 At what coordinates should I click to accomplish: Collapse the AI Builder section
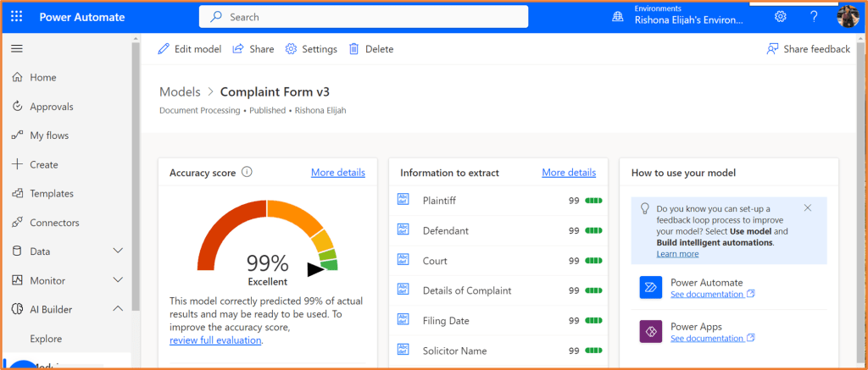point(118,309)
